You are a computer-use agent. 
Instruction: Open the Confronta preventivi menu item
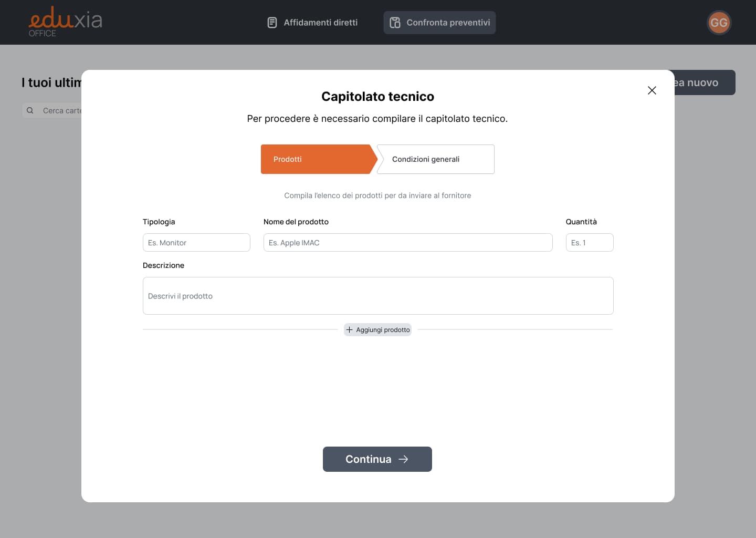tap(448, 23)
